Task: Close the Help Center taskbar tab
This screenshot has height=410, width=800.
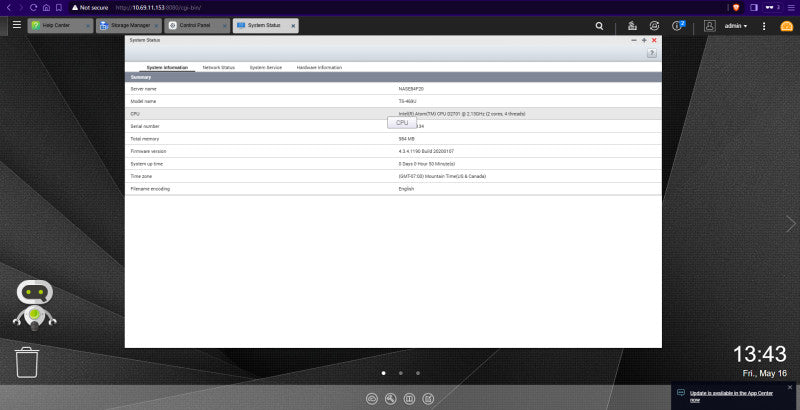Action: (x=88, y=25)
